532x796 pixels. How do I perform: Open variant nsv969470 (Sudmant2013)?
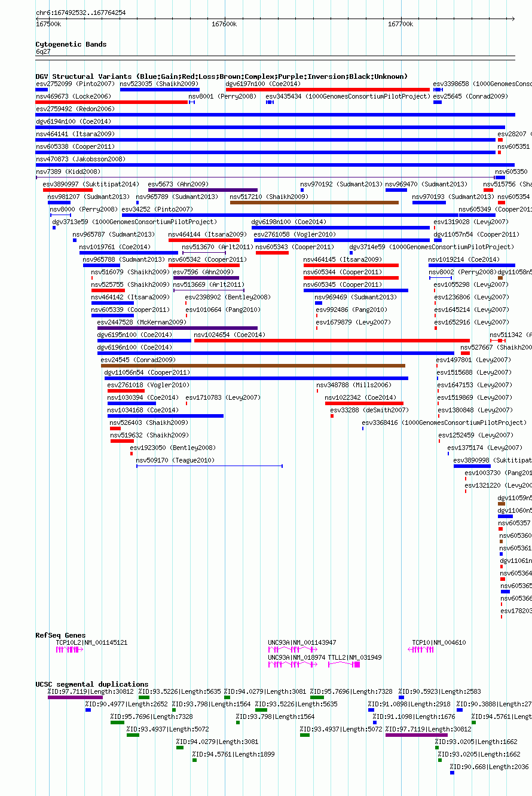coord(426,184)
